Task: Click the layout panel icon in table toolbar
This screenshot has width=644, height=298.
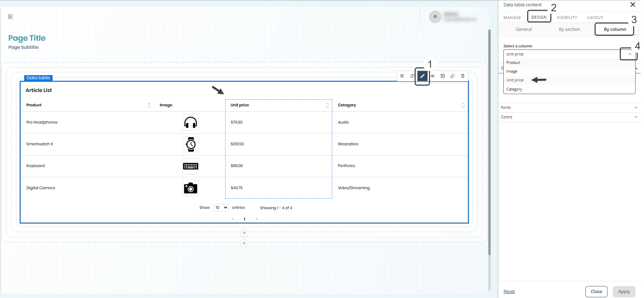Action: coord(443,76)
